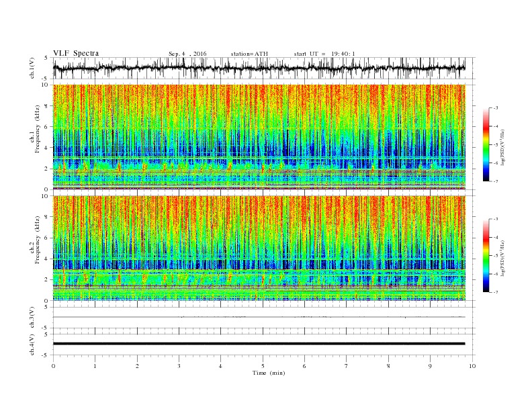Click the "-5" tick on ch.2 color bar

point(496,256)
